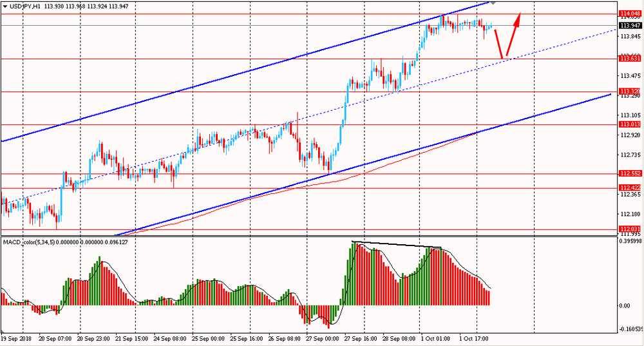Select the 113.631 red price level label

630,59
